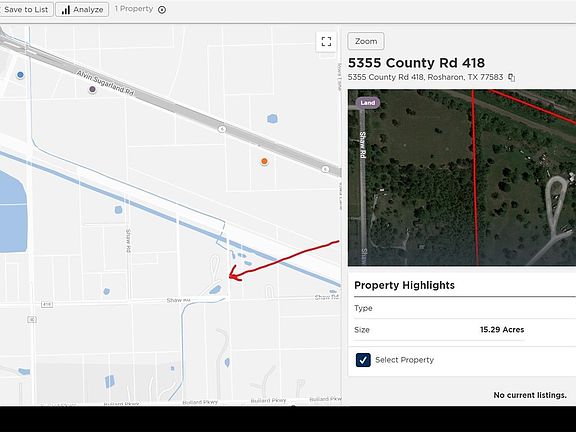
Task: Click the Zoom button
Action: pyautogui.click(x=366, y=41)
